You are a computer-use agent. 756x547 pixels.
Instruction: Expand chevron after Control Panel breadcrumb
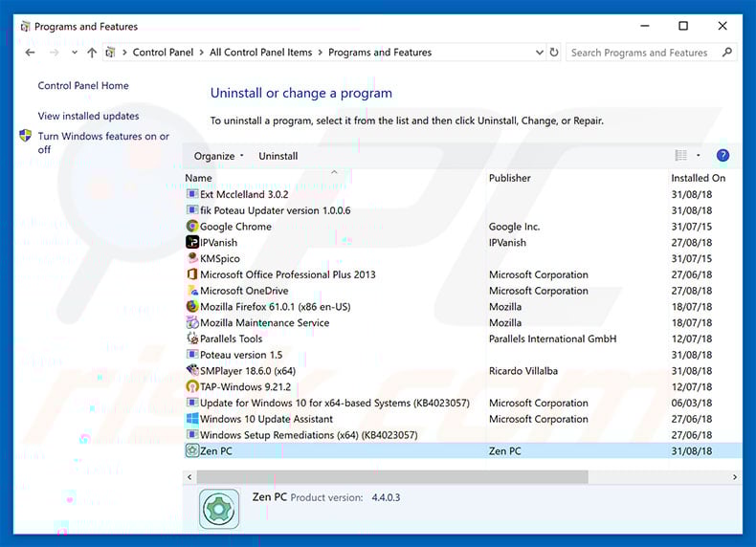(201, 52)
